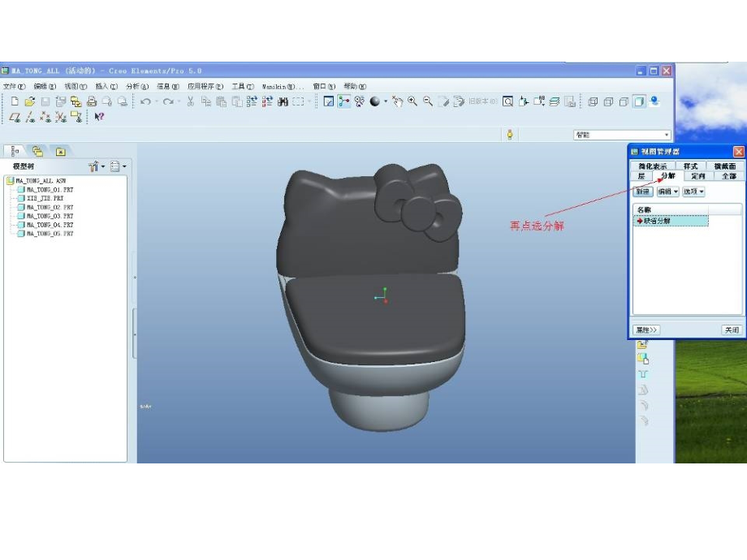The image size is (747, 560).
Task: Switch to 全部 tab in View Manager
Action: [x=729, y=176]
